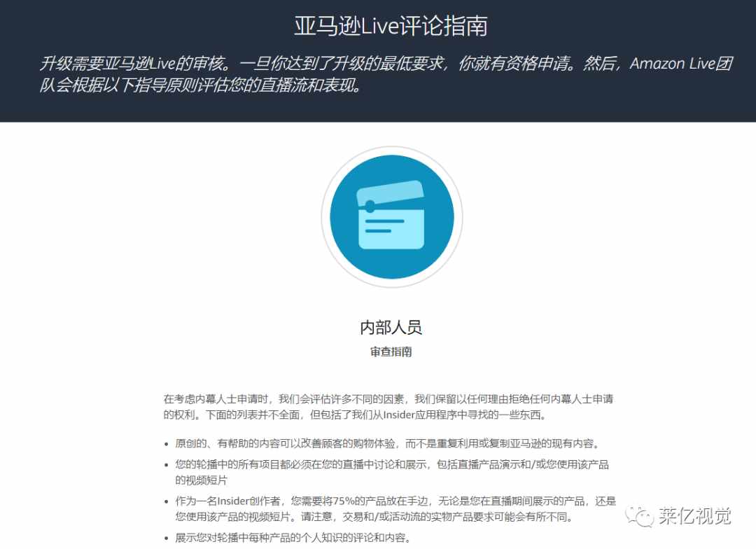This screenshot has width=756, height=549.
Task: Click the bullet beginning "原创的、有帮助的内容"
Action: click(x=387, y=443)
